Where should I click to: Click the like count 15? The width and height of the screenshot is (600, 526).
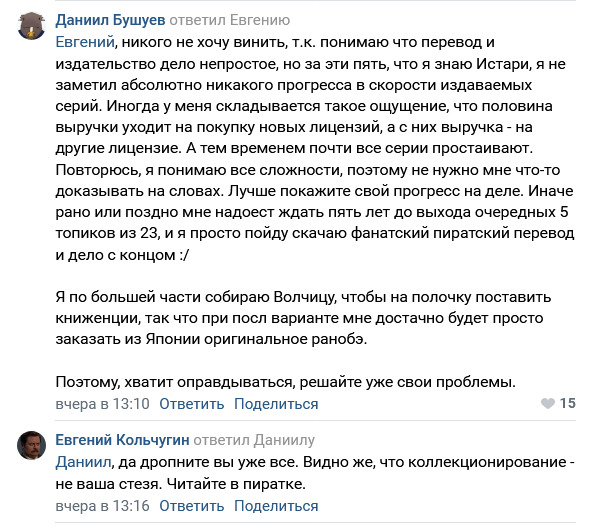pyautogui.click(x=568, y=404)
